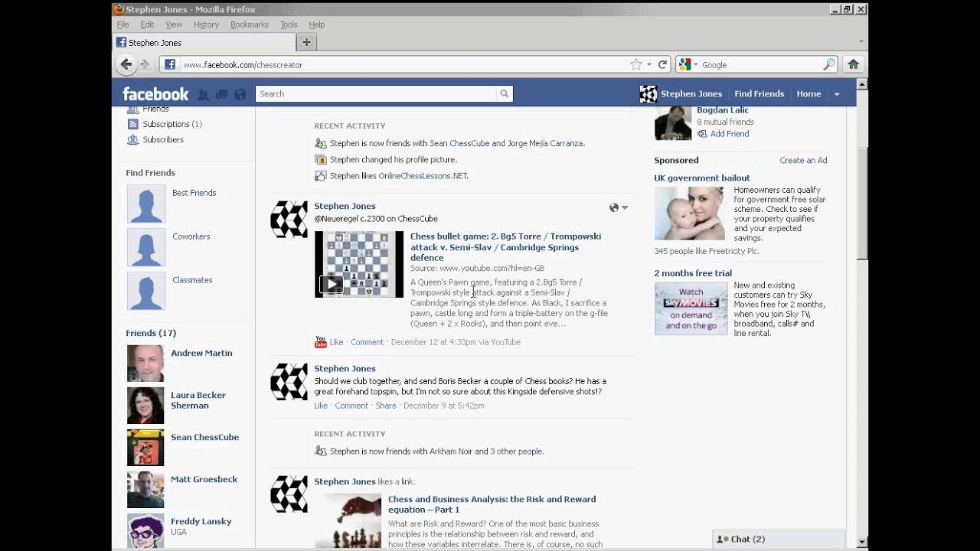Open the History menu
Image resolution: width=980 pixels, height=551 pixels.
[206, 24]
